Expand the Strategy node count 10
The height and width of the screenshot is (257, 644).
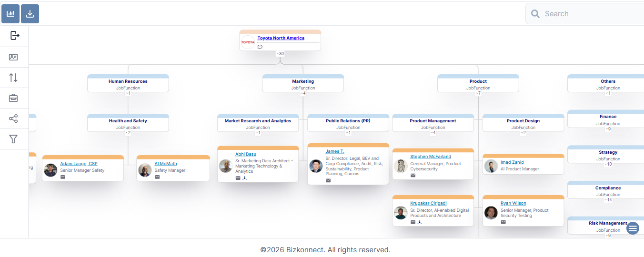pyautogui.click(x=608, y=164)
